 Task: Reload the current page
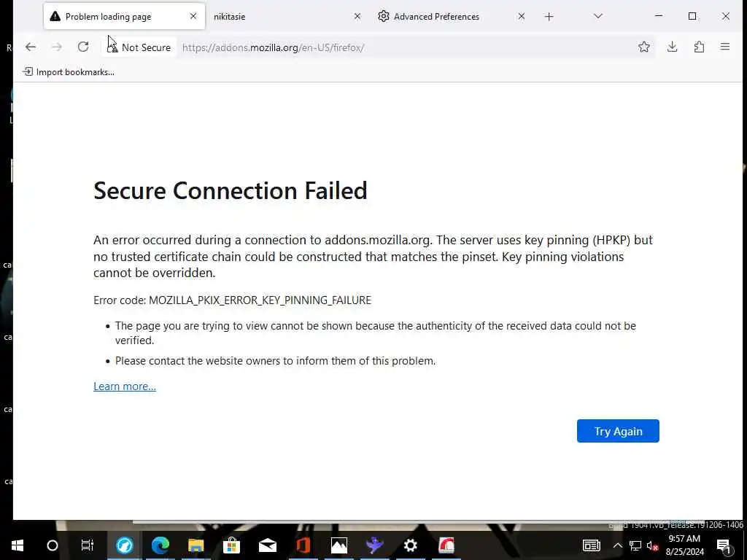83,47
